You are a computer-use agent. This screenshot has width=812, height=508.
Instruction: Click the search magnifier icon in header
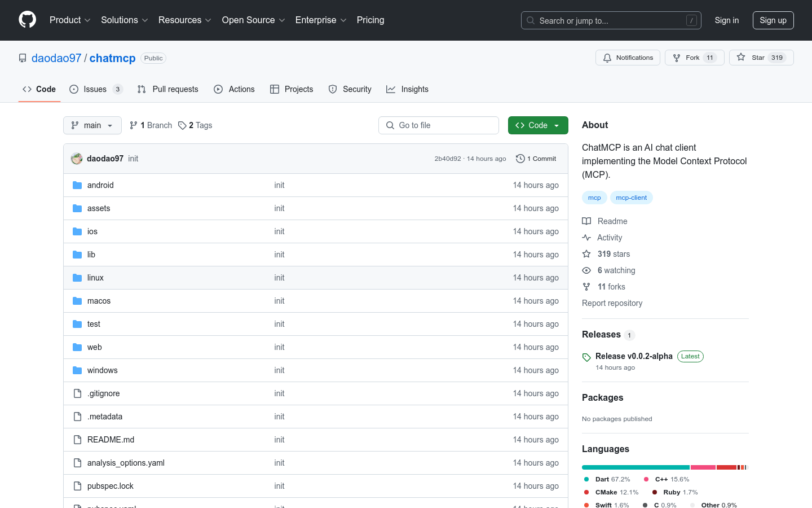click(x=531, y=20)
